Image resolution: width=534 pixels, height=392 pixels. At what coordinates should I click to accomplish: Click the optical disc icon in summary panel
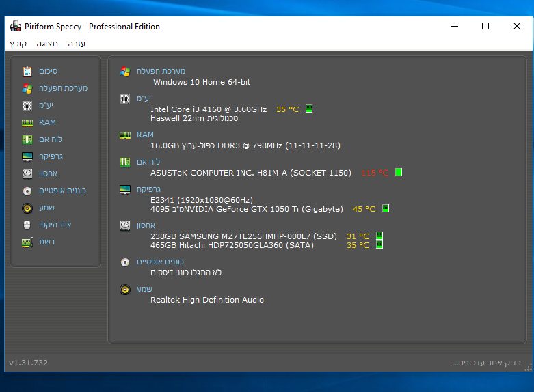(125, 262)
